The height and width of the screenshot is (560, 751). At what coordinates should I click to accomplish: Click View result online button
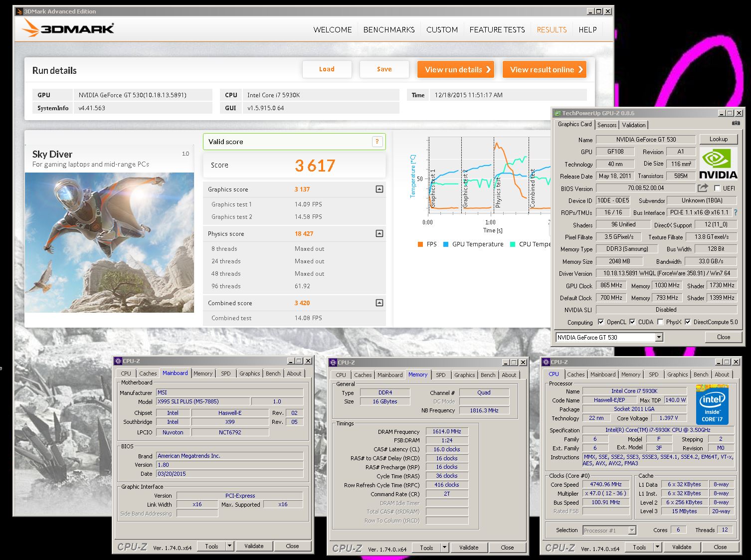544,69
